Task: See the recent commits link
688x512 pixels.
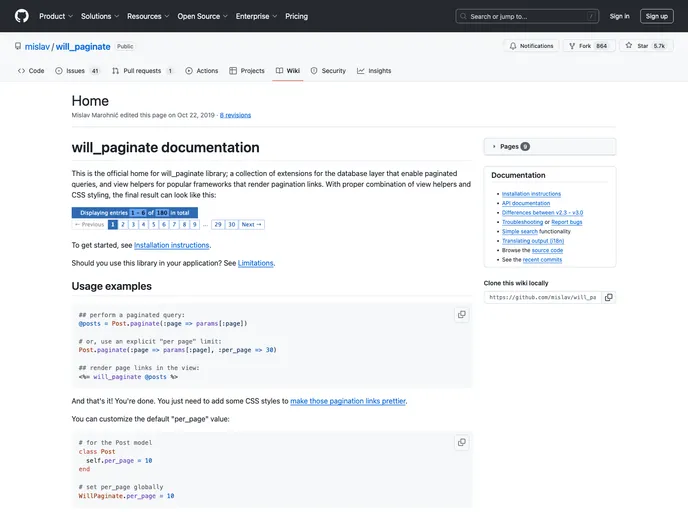Action: click(x=542, y=260)
